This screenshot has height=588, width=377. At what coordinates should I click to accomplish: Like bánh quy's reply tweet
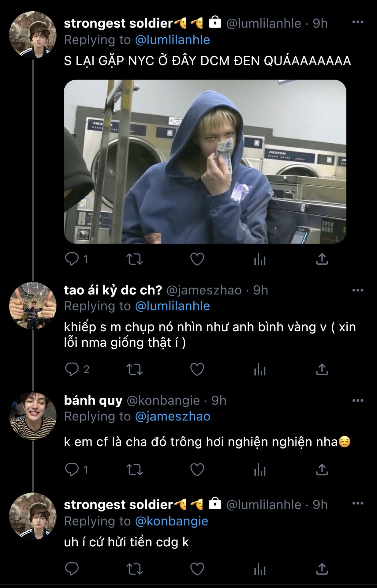click(x=197, y=469)
